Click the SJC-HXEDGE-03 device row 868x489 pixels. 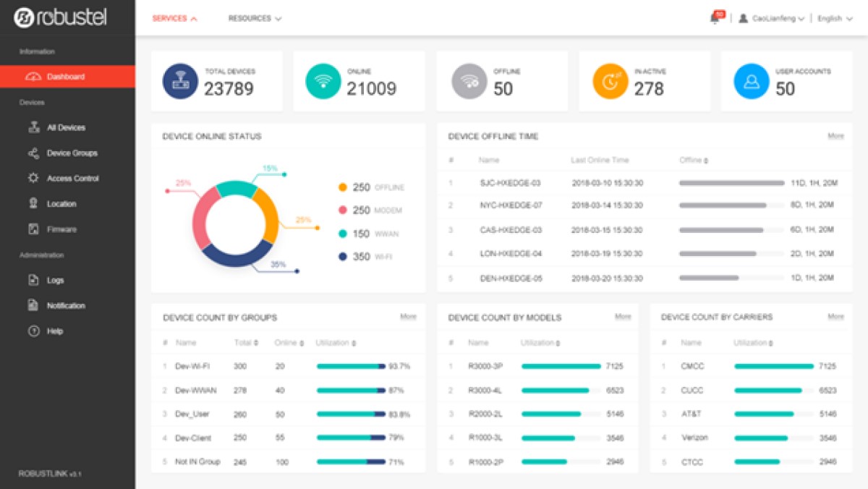(510, 183)
